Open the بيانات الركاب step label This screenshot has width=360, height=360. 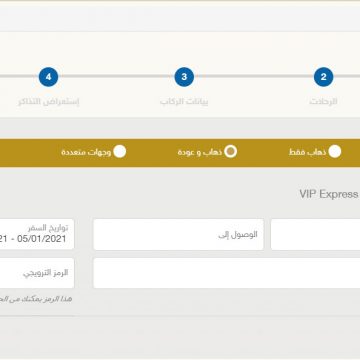tap(184, 101)
